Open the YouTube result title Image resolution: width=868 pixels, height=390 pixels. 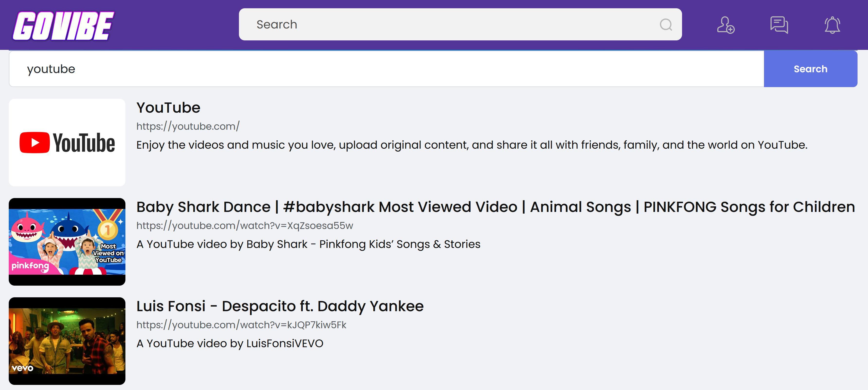coord(168,108)
